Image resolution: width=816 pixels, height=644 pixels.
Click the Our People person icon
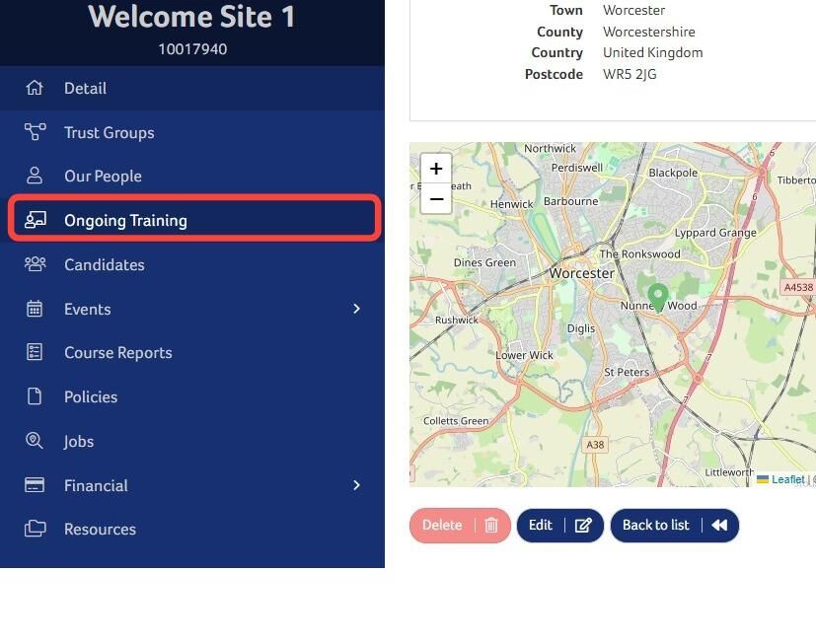(x=35, y=176)
